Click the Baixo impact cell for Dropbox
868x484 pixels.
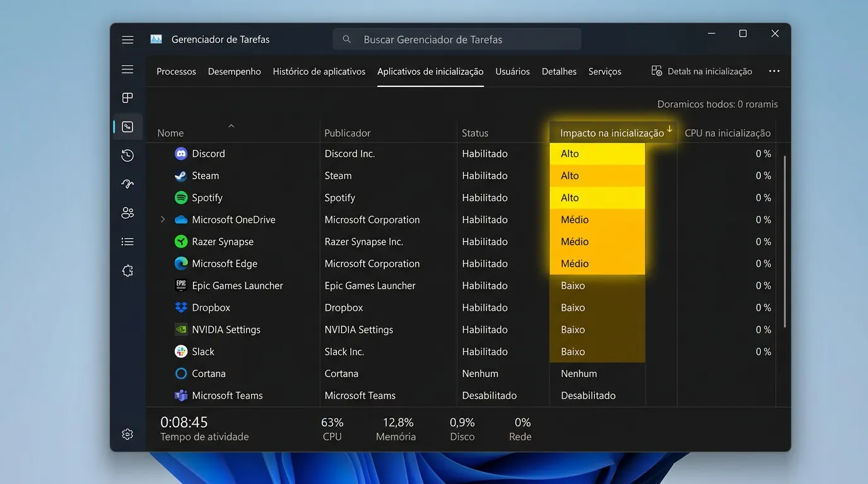coord(597,308)
